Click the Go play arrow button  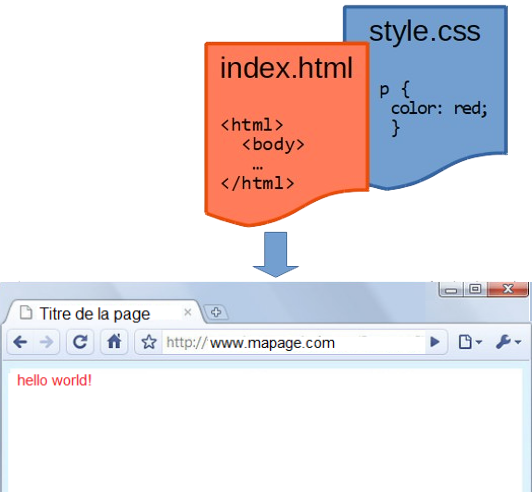pos(435,342)
